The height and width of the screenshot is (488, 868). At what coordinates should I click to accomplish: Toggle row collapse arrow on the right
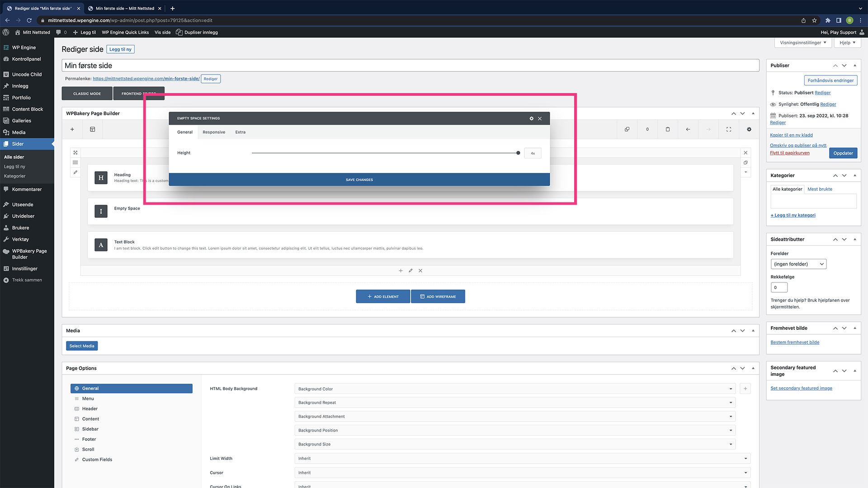click(x=746, y=172)
